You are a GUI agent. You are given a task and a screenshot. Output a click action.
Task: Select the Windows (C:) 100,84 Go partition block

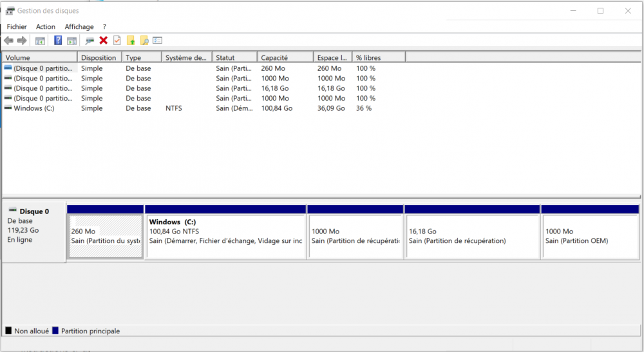[225, 237]
